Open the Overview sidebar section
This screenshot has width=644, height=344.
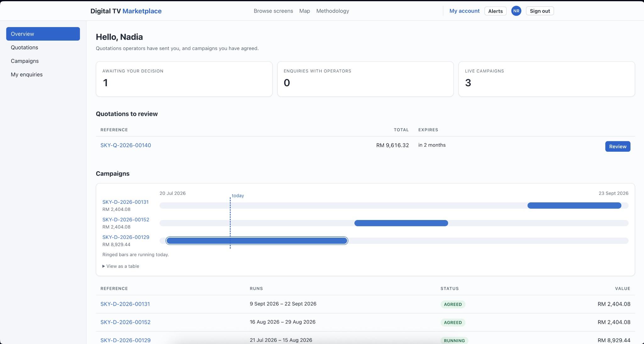[43, 34]
